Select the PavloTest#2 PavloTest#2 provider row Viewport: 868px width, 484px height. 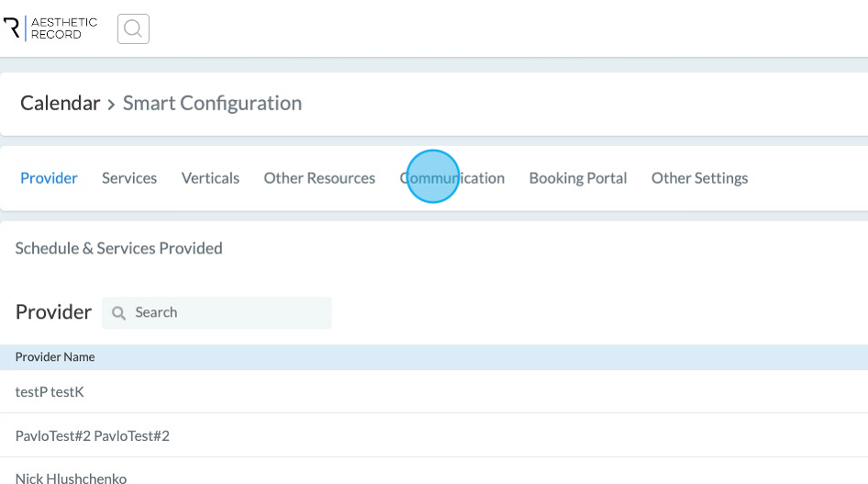[x=93, y=435]
